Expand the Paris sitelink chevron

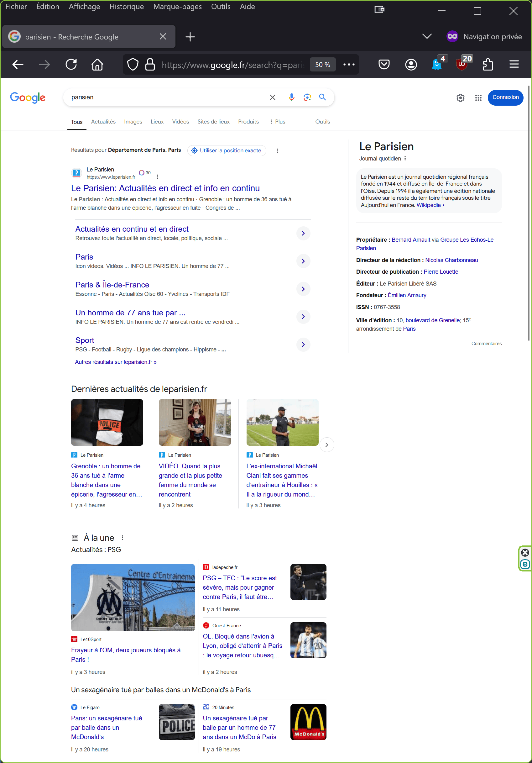[303, 261]
